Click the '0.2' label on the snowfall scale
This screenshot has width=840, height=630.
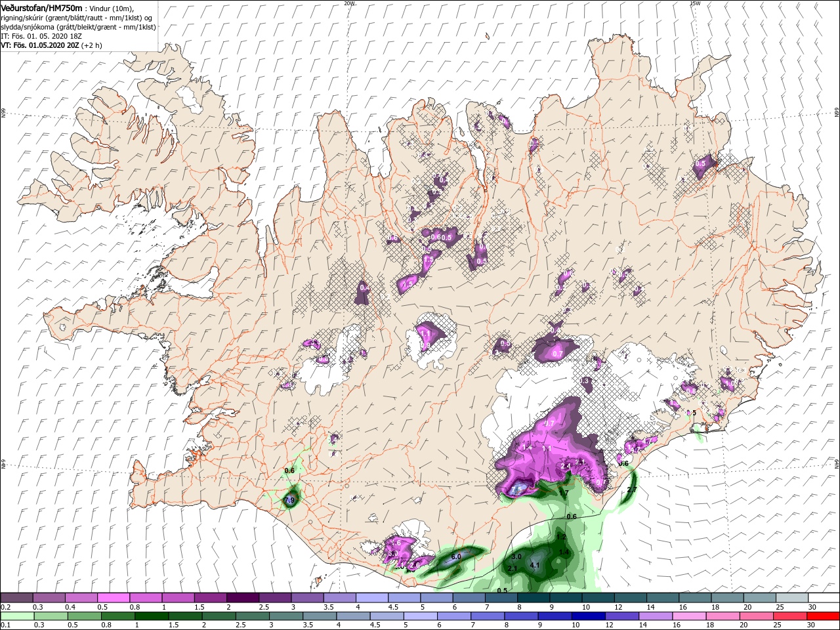click(5, 607)
